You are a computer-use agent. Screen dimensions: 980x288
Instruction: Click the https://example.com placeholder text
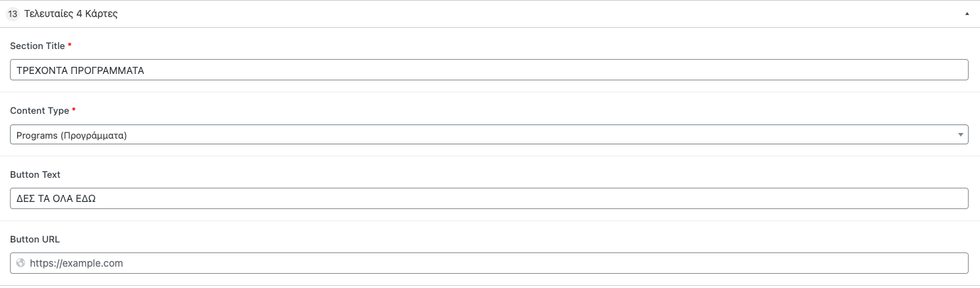(77, 263)
